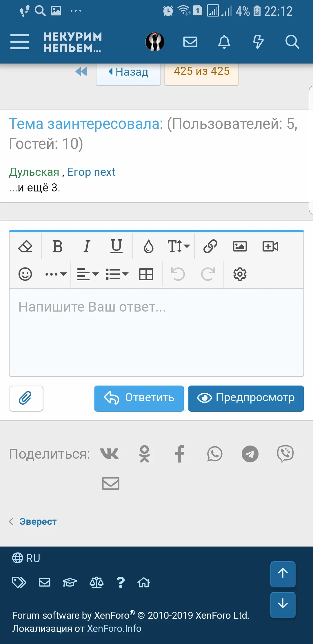Viewport: 313px width, 644px height.
Task: Go to forum home via footer house icon
Action: [144, 582]
